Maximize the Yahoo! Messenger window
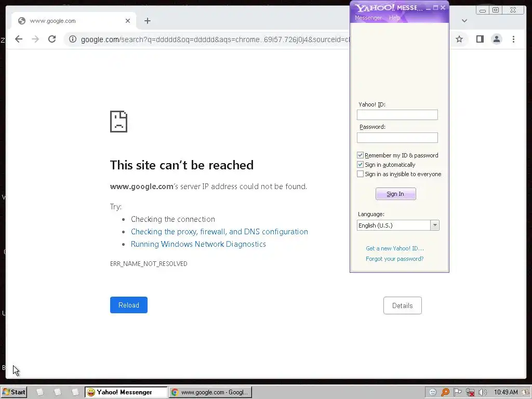Screen dimensions: 532x399 coord(436,7)
